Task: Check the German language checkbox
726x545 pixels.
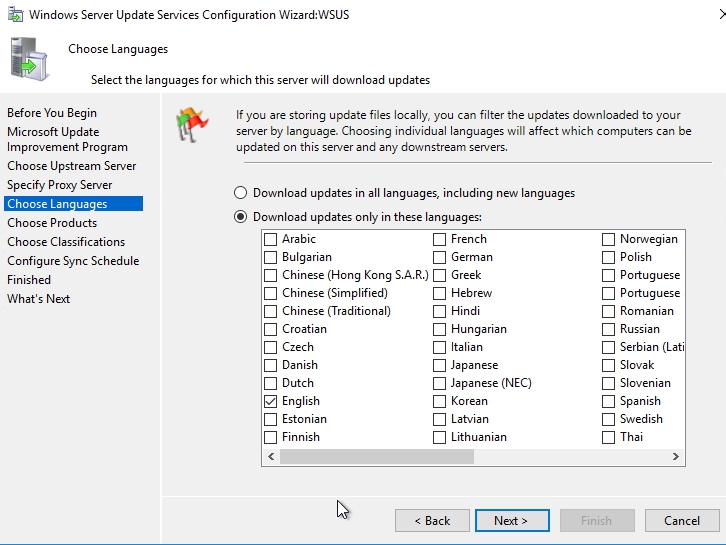Action: pos(440,257)
